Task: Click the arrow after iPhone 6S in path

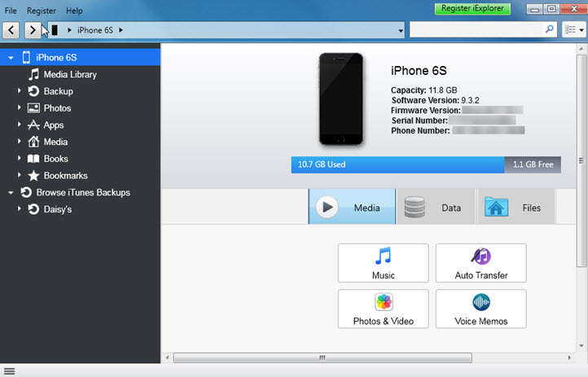Action: click(121, 30)
